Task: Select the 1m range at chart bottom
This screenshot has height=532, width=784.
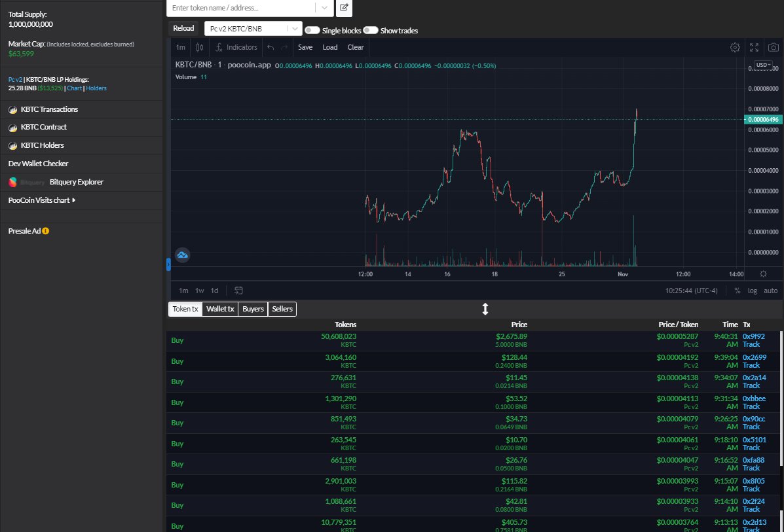Action: tap(183, 291)
